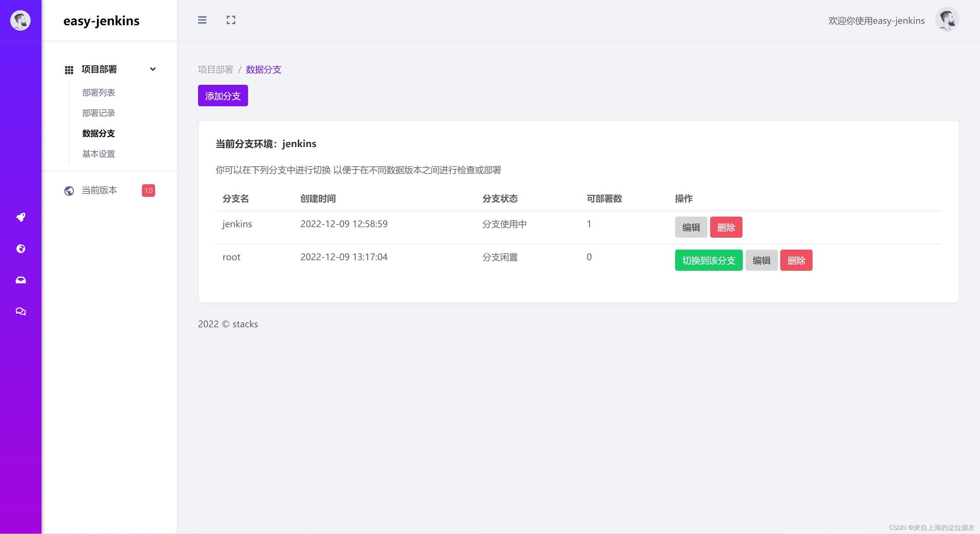The width and height of the screenshot is (980, 534).
Task: Delete the root branch
Action: [796, 260]
